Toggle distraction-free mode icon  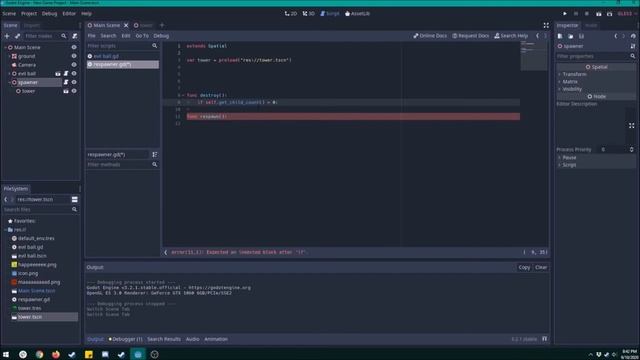click(546, 25)
